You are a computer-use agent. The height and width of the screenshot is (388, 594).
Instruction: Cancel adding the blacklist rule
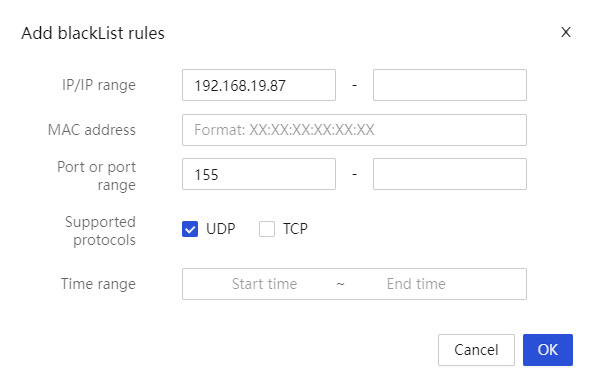click(476, 350)
